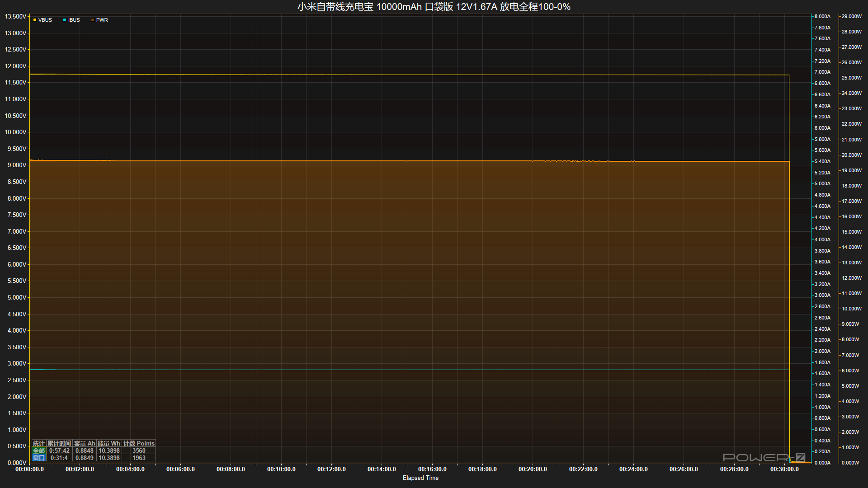868x488 pixels.
Task: Click the brown PWR legend color square
Action: click(x=93, y=20)
